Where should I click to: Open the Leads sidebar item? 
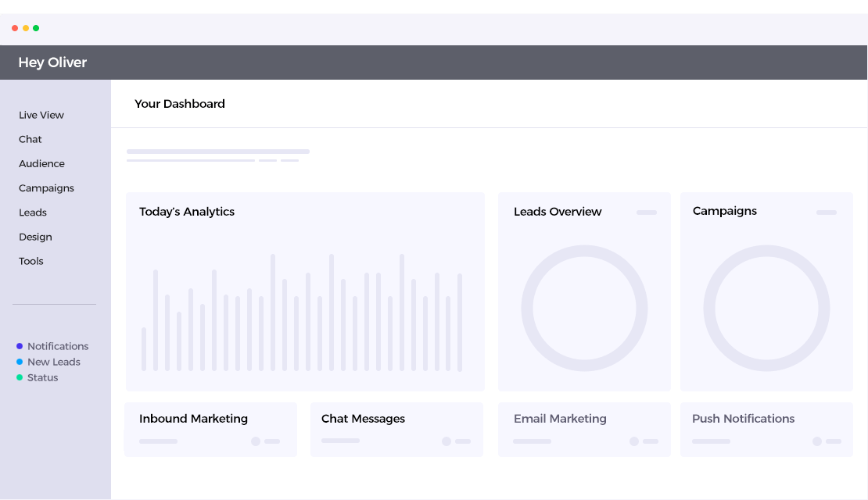[33, 212]
